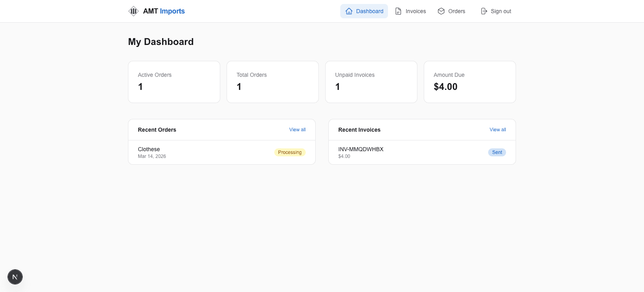Screen dimensions: 644x292
Task: Click the Sent status badge
Action: pos(497,152)
